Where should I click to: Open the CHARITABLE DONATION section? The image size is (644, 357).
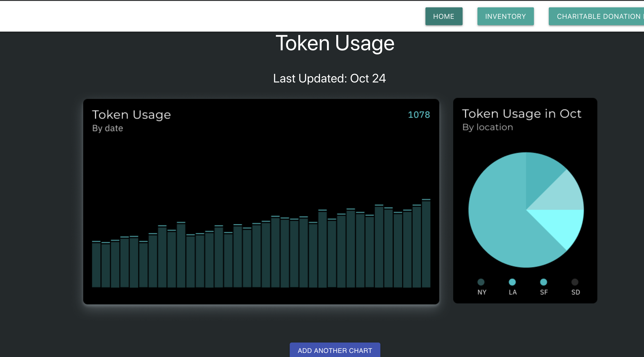(598, 17)
